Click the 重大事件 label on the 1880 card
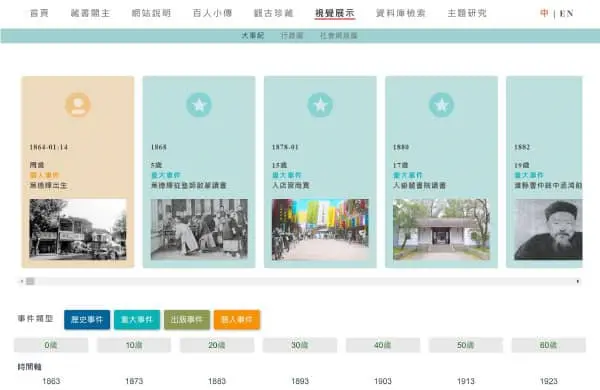The width and height of the screenshot is (600, 390). click(408, 175)
